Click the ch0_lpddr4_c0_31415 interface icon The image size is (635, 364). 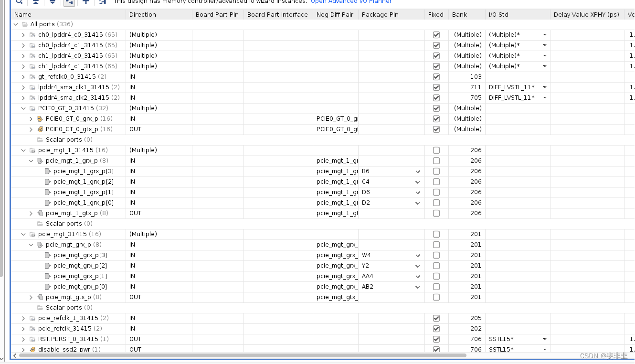[32, 35]
